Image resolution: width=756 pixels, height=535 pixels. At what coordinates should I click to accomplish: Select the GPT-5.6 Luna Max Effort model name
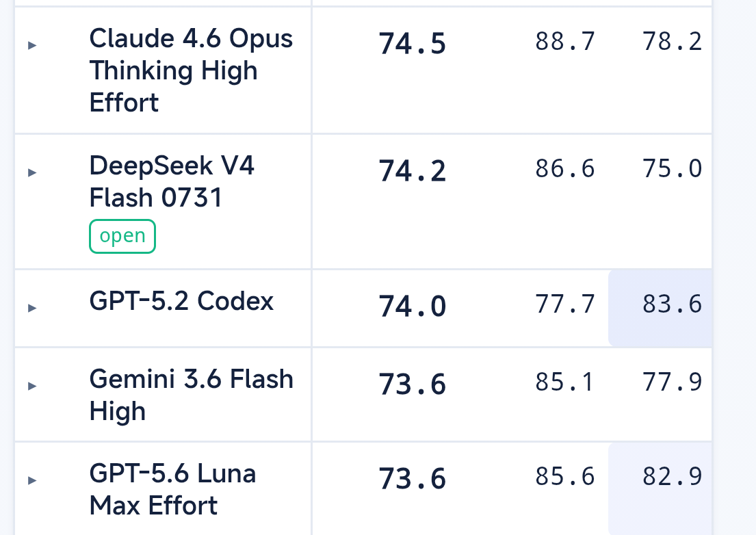[172, 489]
